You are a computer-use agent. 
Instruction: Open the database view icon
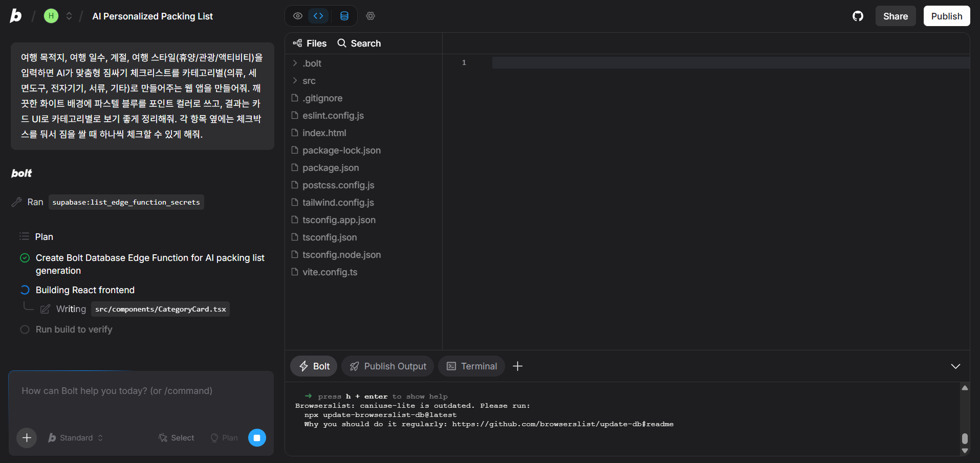(x=344, y=16)
